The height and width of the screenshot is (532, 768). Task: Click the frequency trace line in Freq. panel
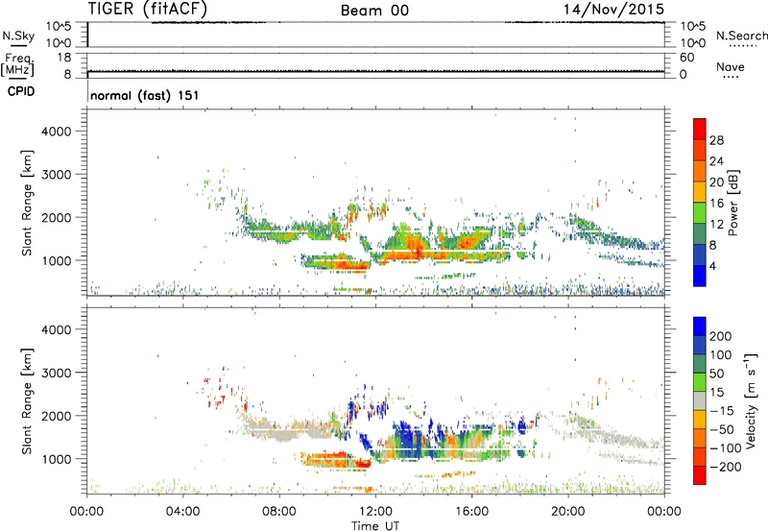(375, 71)
